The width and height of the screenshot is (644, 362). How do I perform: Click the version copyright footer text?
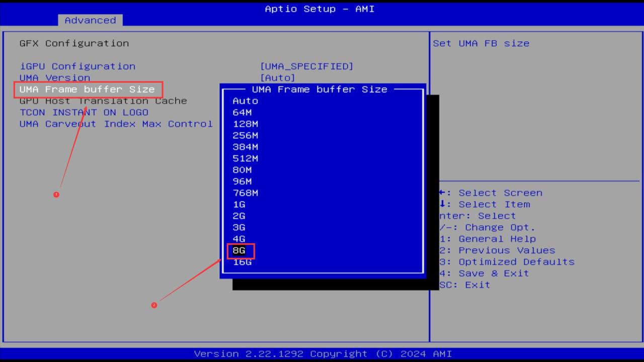(323, 354)
